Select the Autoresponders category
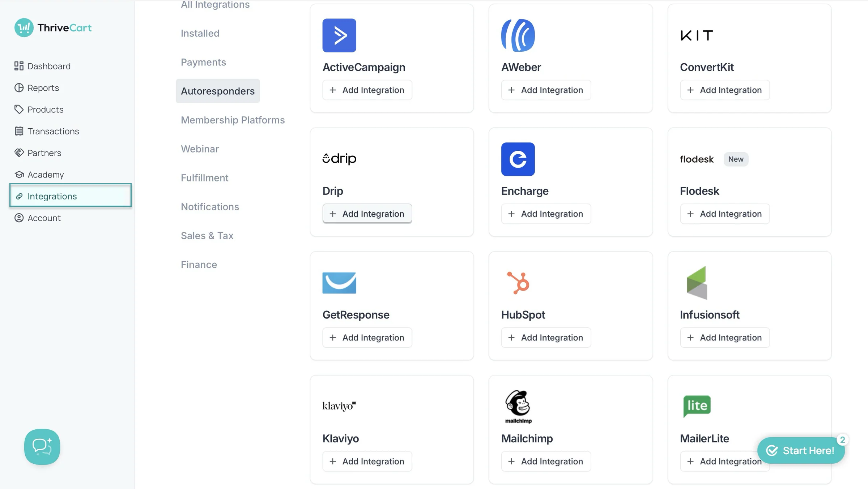Image resolution: width=868 pixels, height=489 pixels. coord(218,91)
